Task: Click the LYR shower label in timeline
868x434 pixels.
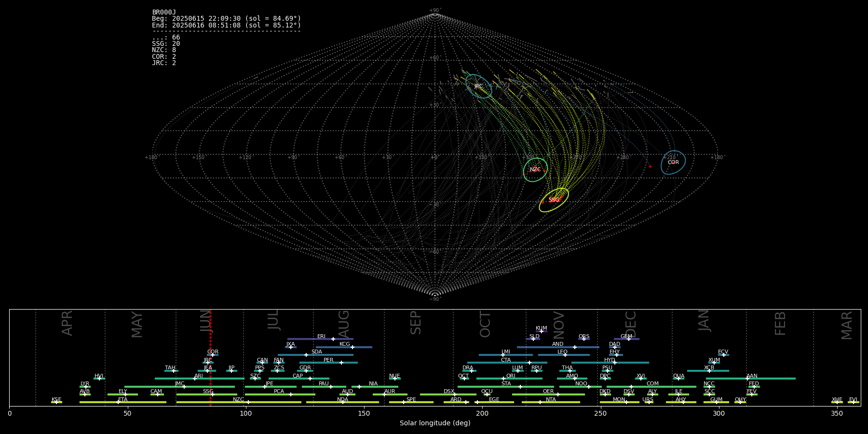Action: pos(85,384)
